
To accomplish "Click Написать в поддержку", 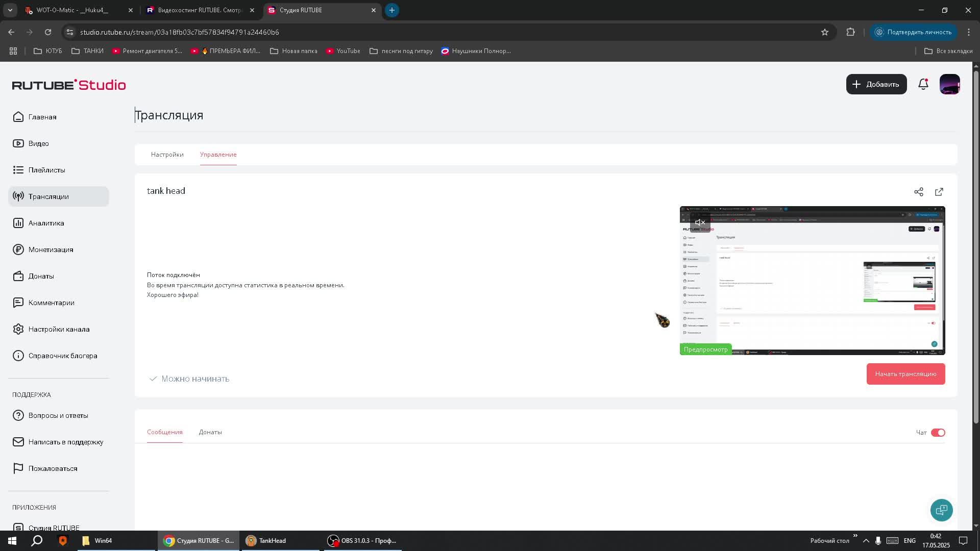I will click(58, 442).
